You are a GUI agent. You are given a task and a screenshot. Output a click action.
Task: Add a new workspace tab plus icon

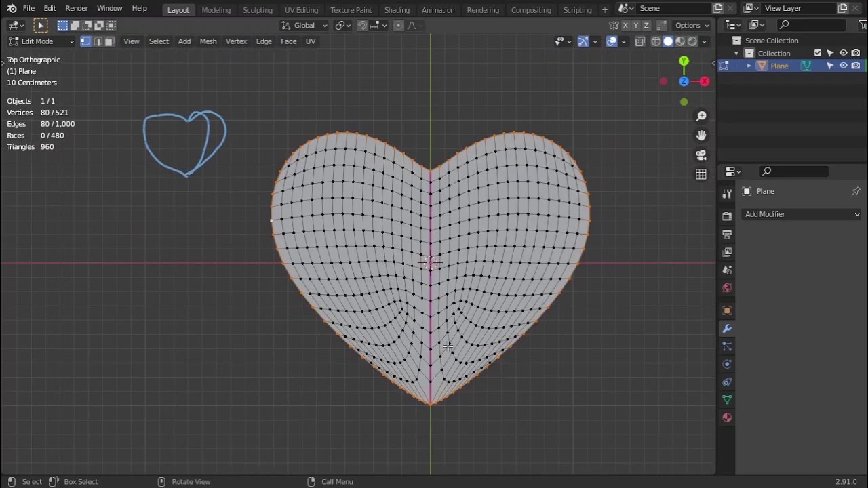coord(605,9)
